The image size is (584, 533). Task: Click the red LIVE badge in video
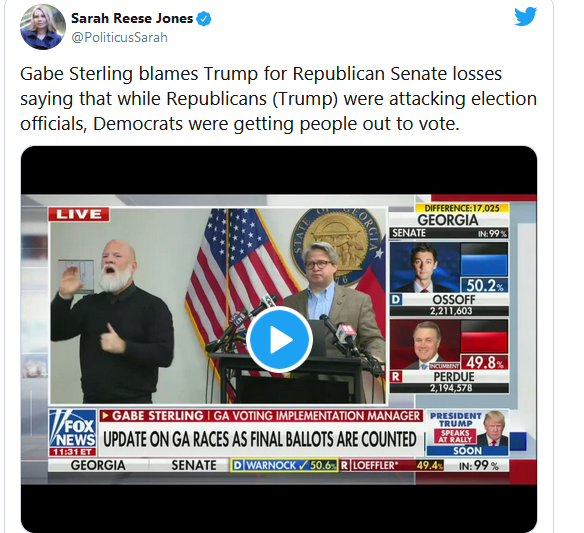(79, 214)
